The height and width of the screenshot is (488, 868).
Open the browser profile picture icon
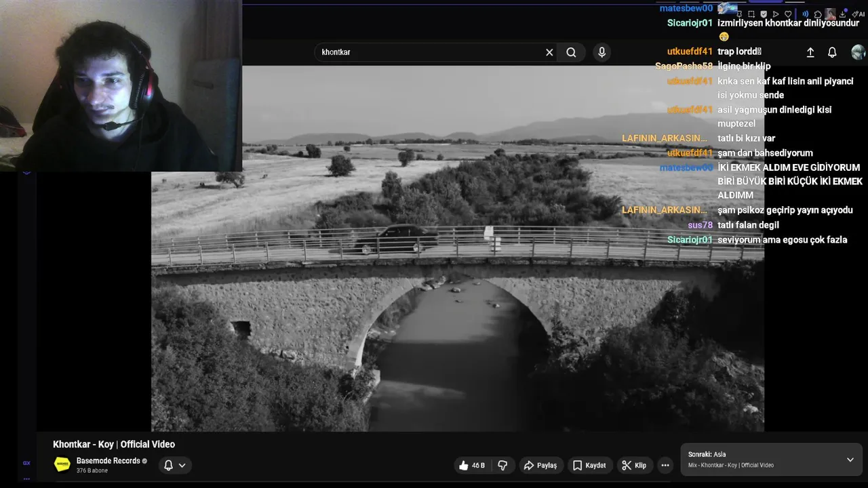point(830,14)
